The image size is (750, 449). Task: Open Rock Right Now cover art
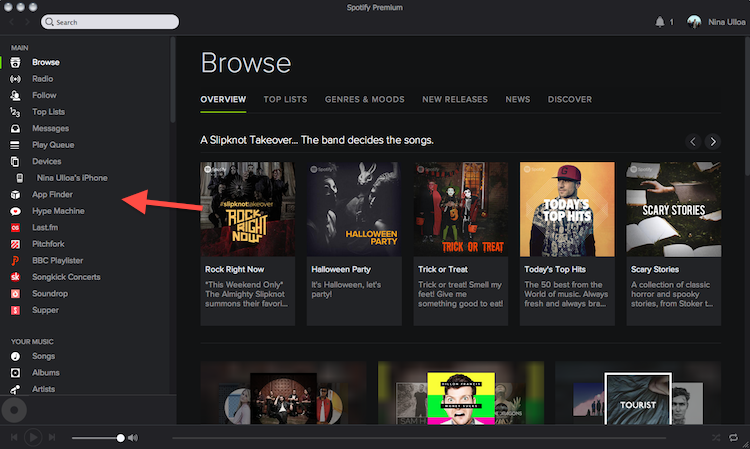[248, 209]
